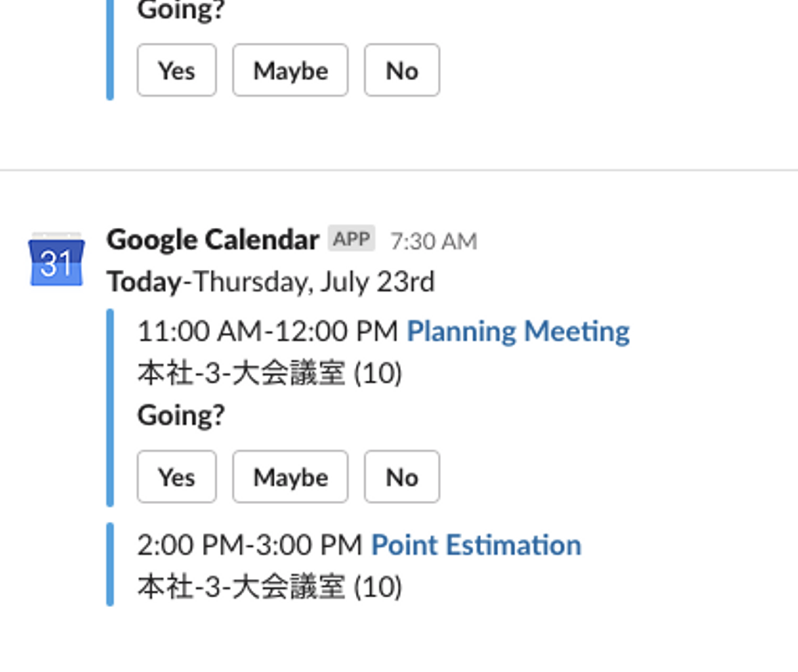Respond Maybe to the Planning Meeting
Viewport: 798px width, 672px height.
(x=290, y=477)
